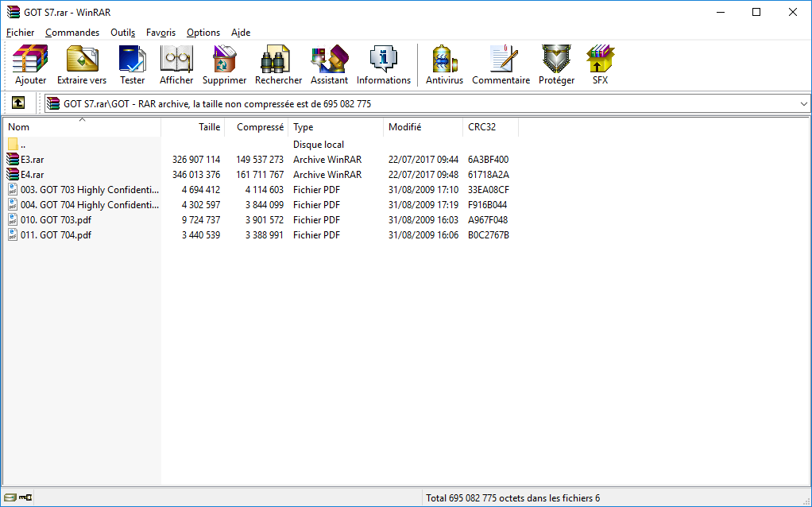Open the Outils menu
This screenshot has height=507, width=812.
coord(122,32)
